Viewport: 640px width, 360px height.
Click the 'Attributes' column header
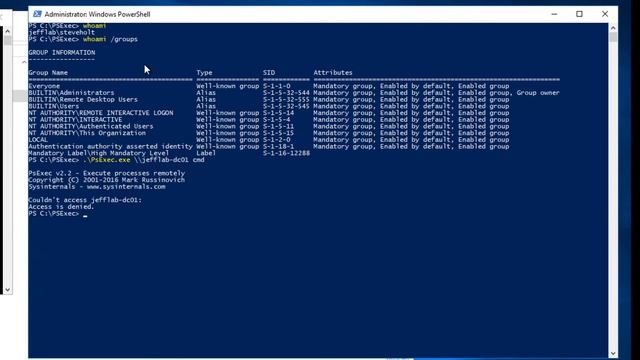[333, 73]
